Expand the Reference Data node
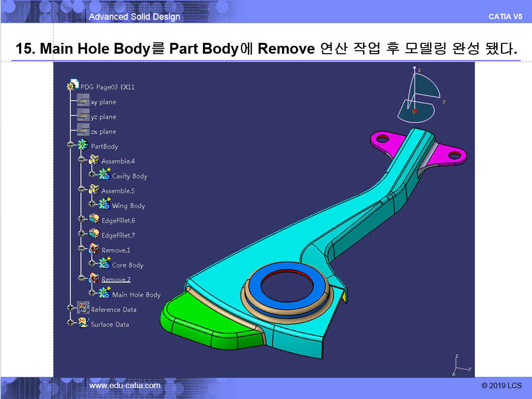Viewport: 532px width, 399px height. point(70,308)
